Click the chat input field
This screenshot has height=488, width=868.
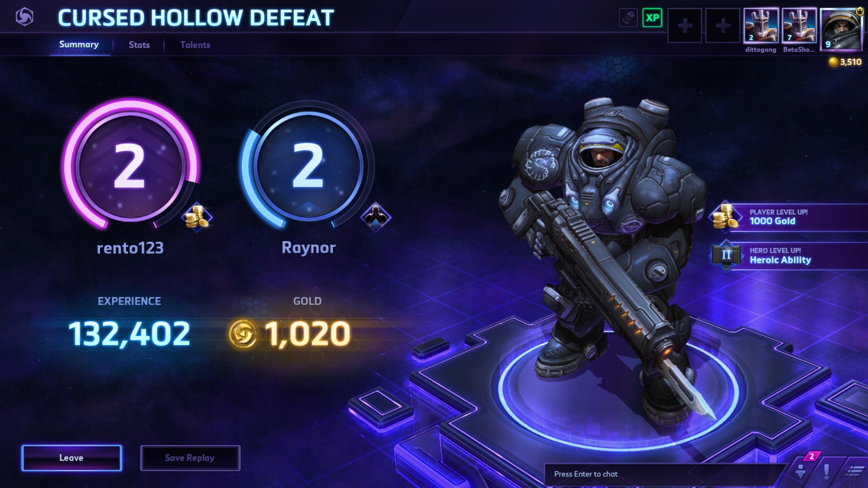pos(665,474)
